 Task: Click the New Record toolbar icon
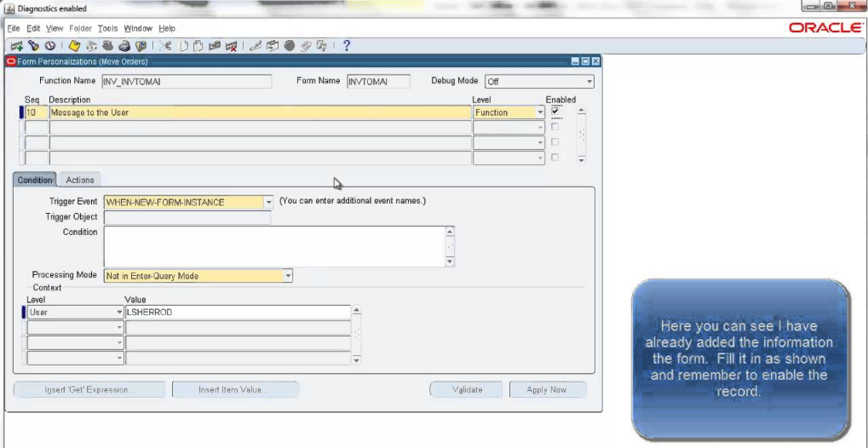[x=16, y=46]
